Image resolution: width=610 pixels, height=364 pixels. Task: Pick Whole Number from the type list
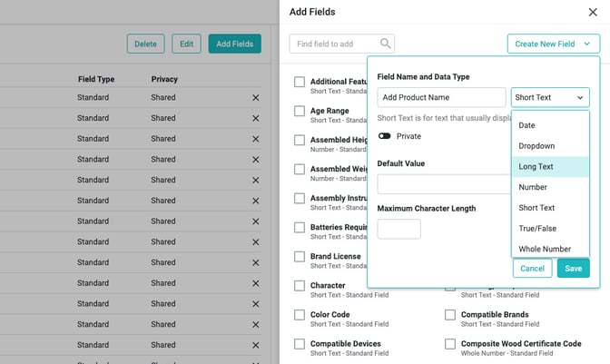tap(545, 249)
